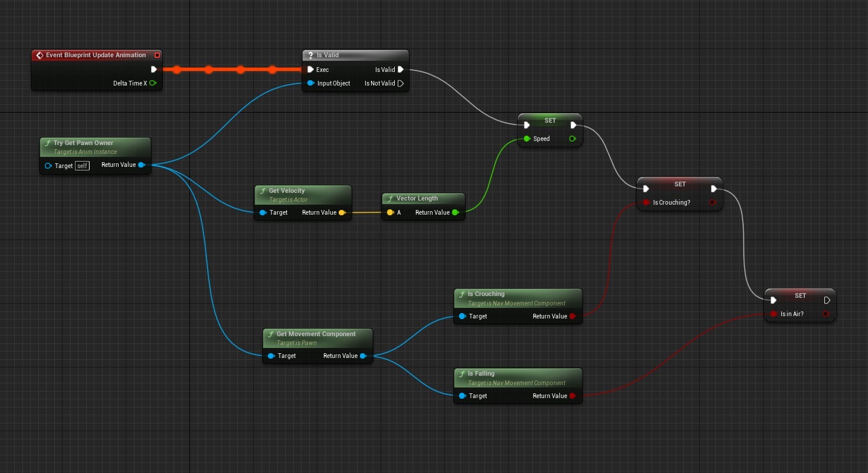Click the f icon on Is Falling node
Viewport: 868px width, 473px height.
pos(462,373)
